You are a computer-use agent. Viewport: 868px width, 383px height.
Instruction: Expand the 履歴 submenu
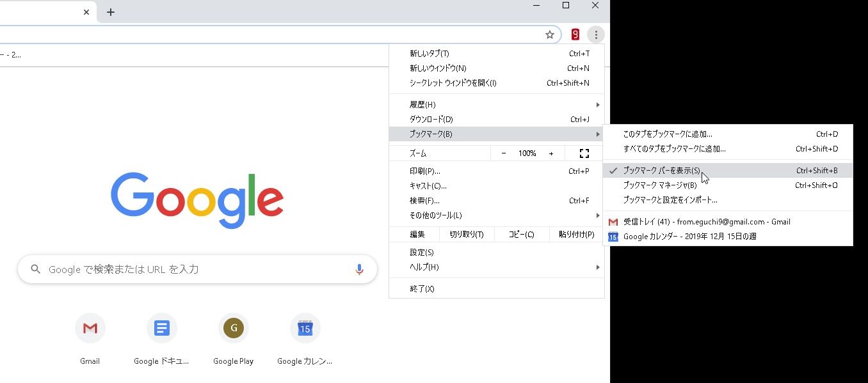(x=423, y=104)
